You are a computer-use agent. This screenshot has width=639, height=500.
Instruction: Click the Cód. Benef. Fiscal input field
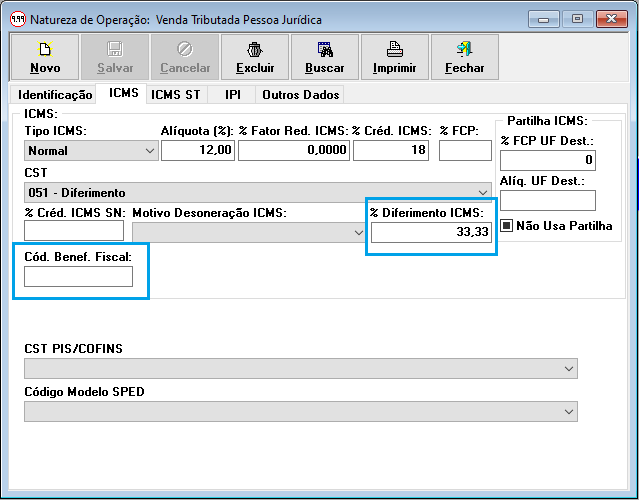coord(78,277)
